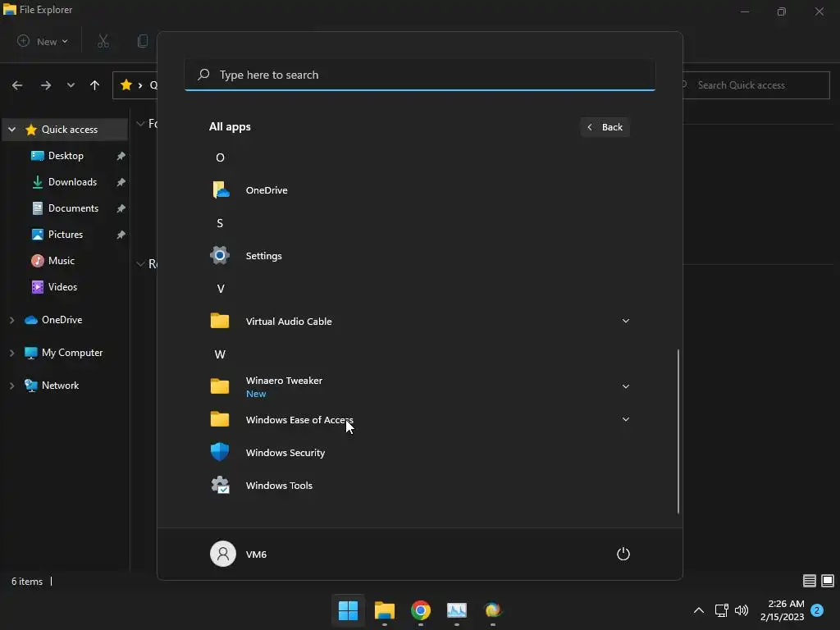This screenshot has height=630, width=840.
Task: Open the colorful Edge-like taskbar icon
Action: 492,610
